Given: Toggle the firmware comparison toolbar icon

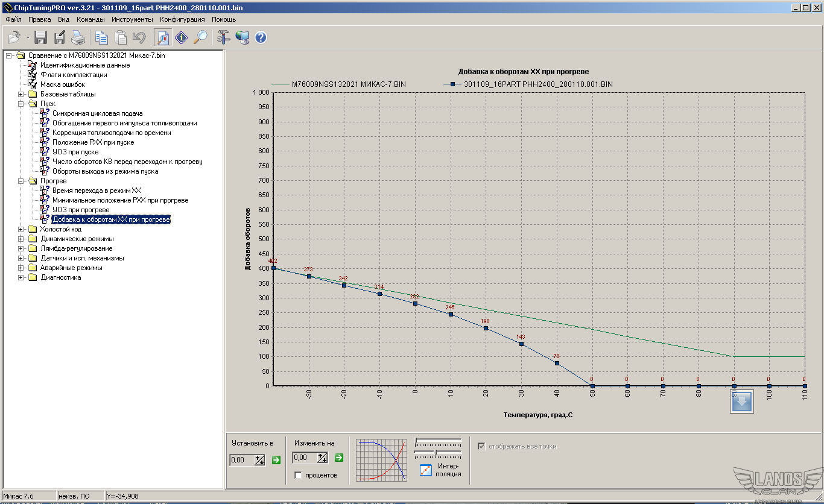Looking at the screenshot, I should pos(163,37).
